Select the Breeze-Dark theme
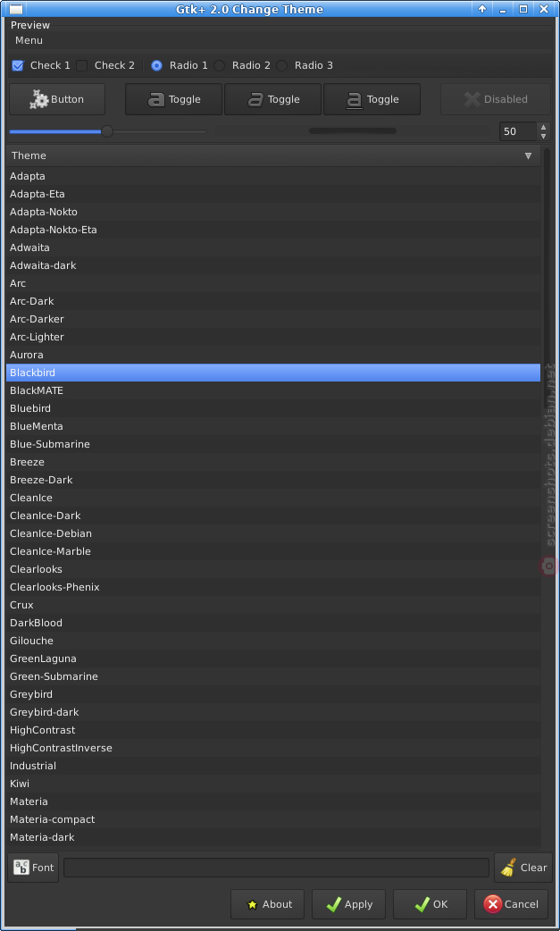 tap(273, 480)
